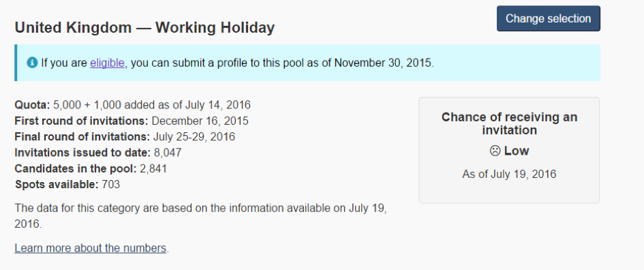The image size is (644, 270).
Task: Open the eligible link
Action: pyautogui.click(x=107, y=63)
